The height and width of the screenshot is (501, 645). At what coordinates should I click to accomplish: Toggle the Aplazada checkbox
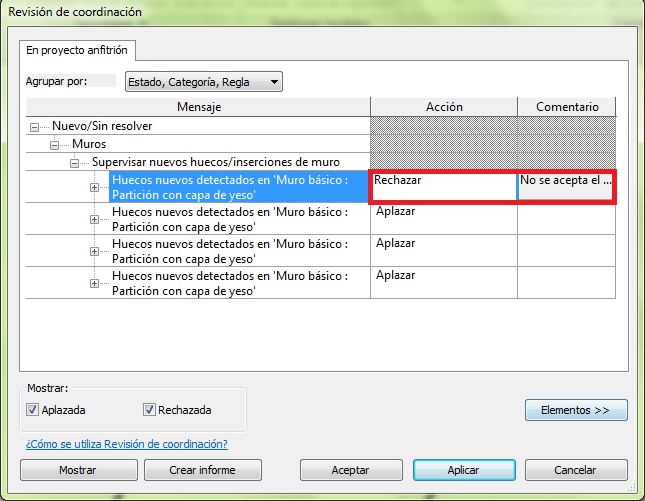[33, 410]
